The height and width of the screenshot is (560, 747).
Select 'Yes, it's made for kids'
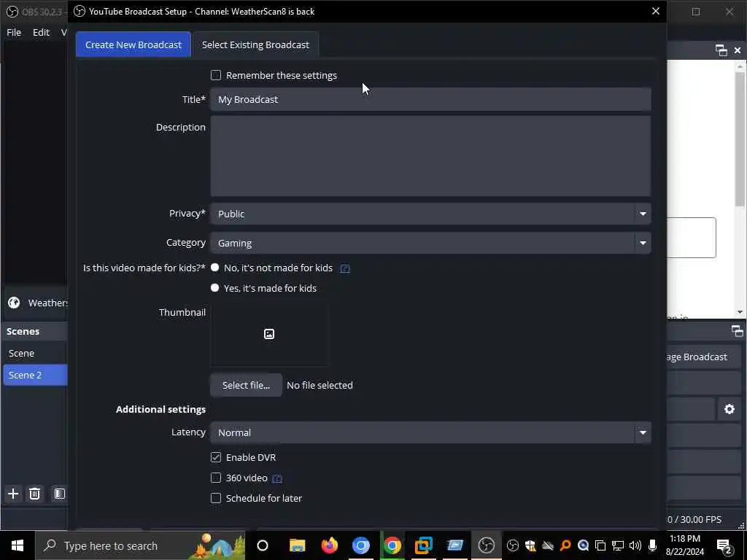tap(215, 288)
